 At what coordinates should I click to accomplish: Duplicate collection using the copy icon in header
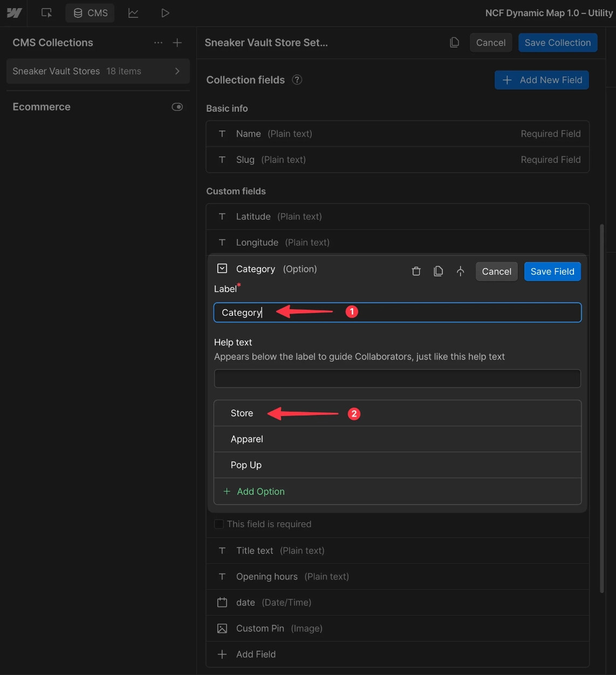tap(455, 43)
